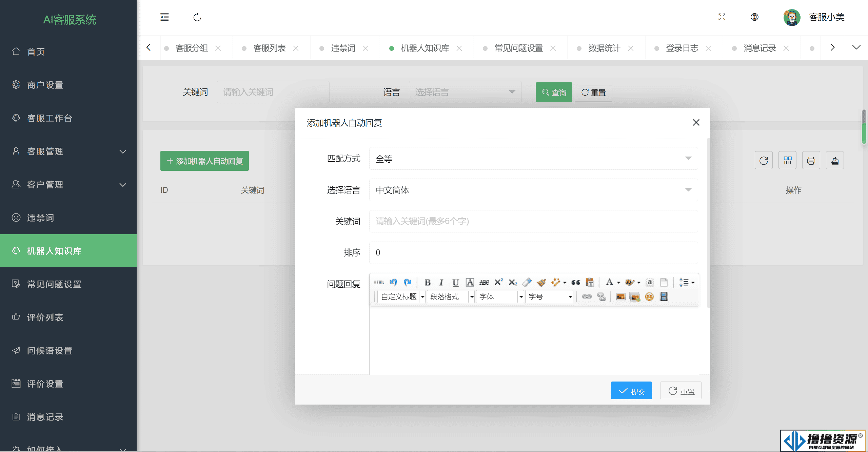Click the redo icon in editor

[408, 282]
